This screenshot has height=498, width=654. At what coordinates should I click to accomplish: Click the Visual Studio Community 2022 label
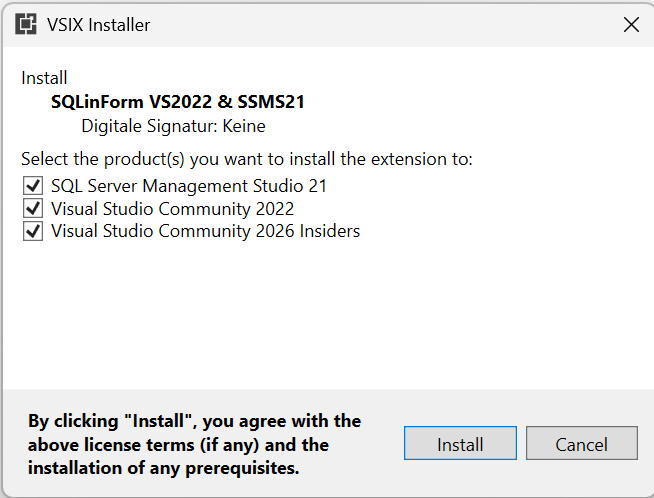[x=173, y=209]
